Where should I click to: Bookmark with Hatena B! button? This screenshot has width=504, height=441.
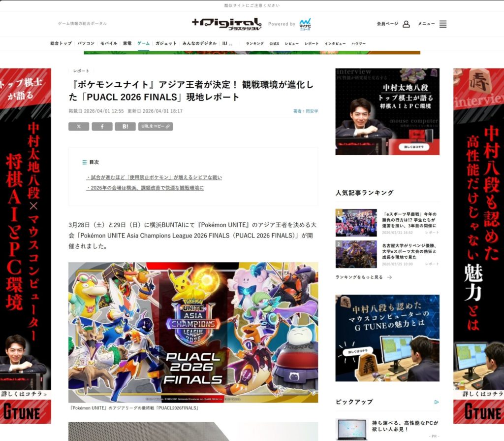pyautogui.click(x=125, y=127)
